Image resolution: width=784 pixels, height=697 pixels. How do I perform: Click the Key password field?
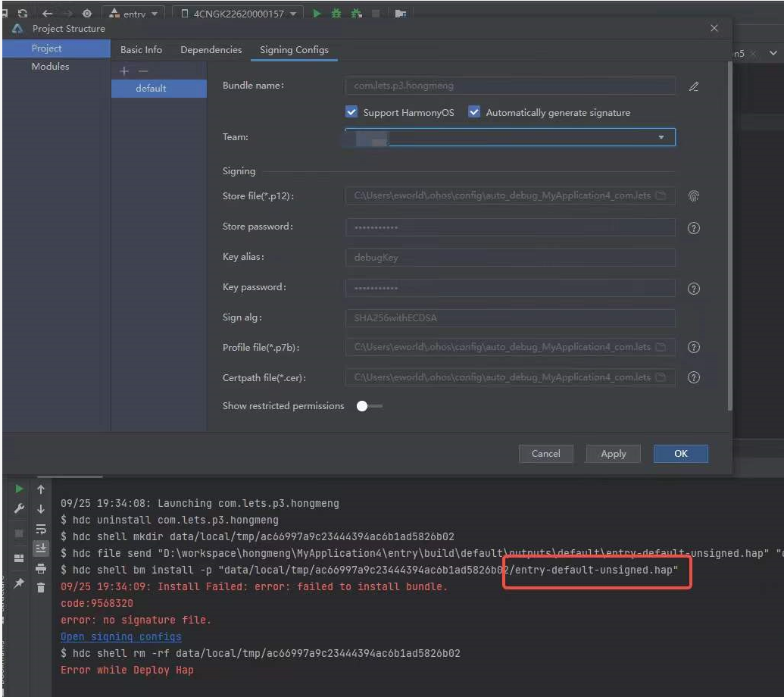coord(510,287)
